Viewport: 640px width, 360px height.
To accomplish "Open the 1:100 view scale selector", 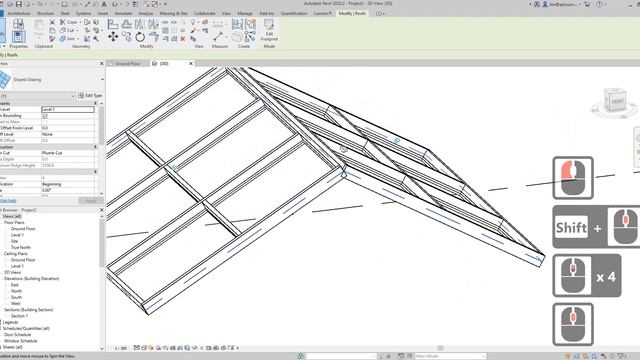I will [121, 348].
